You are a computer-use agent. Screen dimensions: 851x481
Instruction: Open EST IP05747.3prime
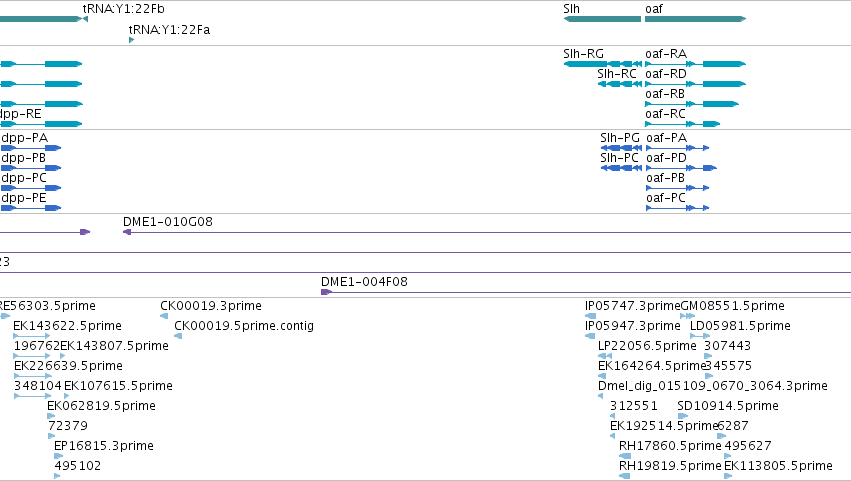[x=632, y=306]
